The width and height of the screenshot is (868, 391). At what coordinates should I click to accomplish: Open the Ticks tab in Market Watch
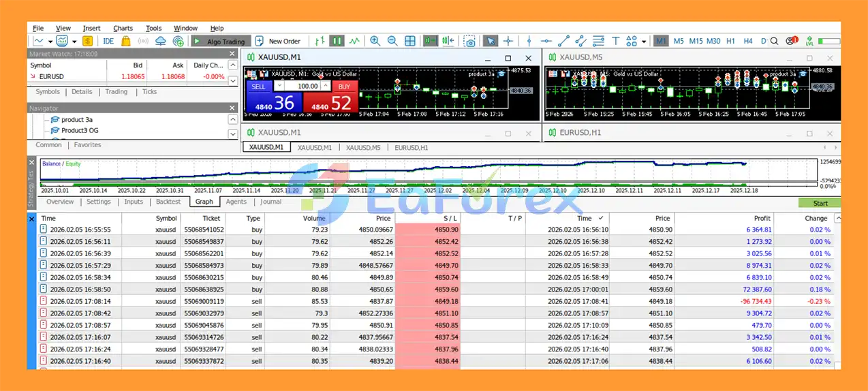(149, 91)
